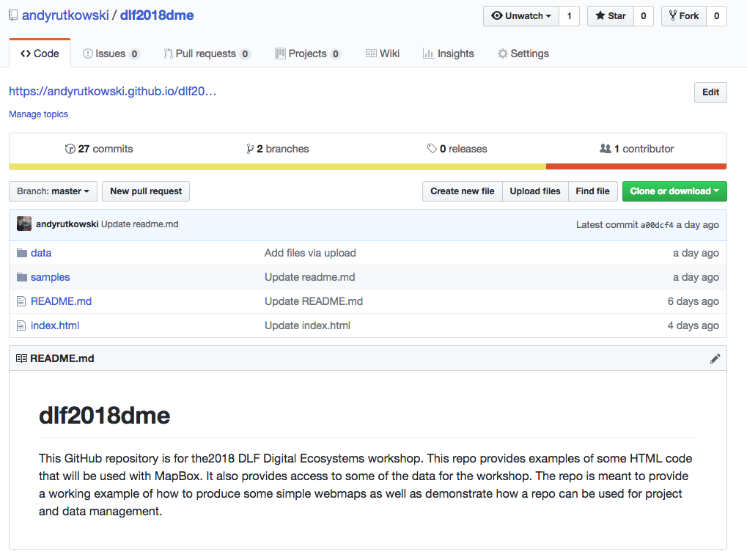Click the yellow language bar segment
Viewport: 747px width, 560px height.
277,166
